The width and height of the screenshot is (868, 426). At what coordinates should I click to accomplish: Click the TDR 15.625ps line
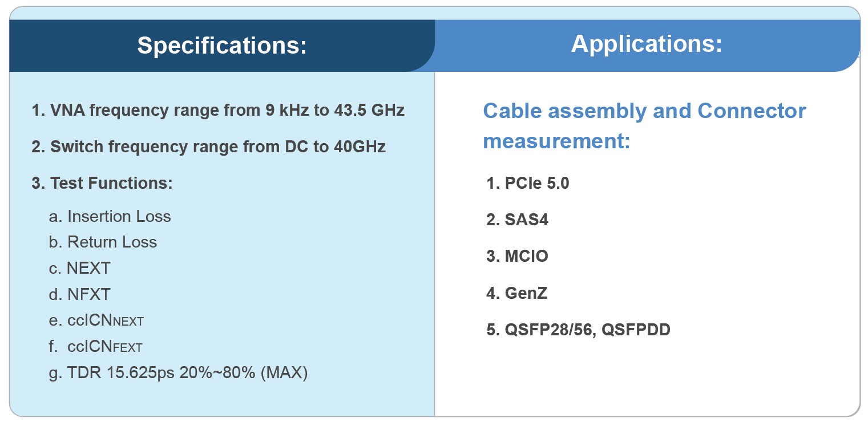[179, 374]
